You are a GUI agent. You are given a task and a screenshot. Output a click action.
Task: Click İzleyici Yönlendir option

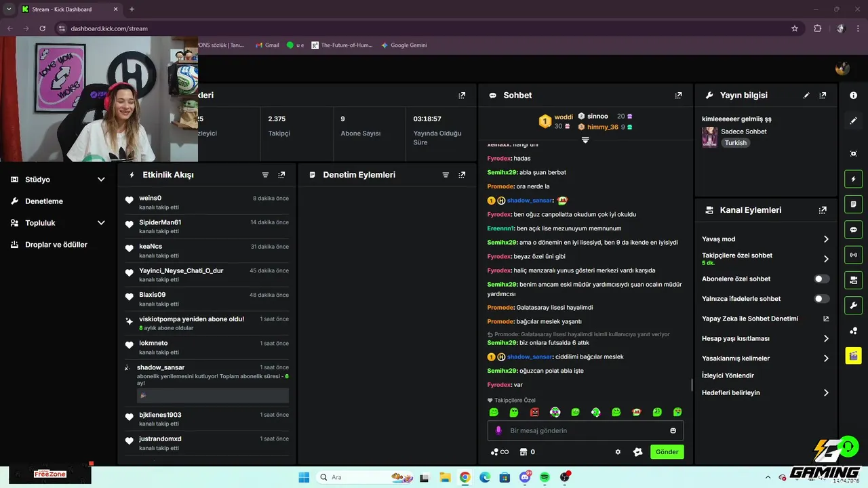tap(728, 375)
